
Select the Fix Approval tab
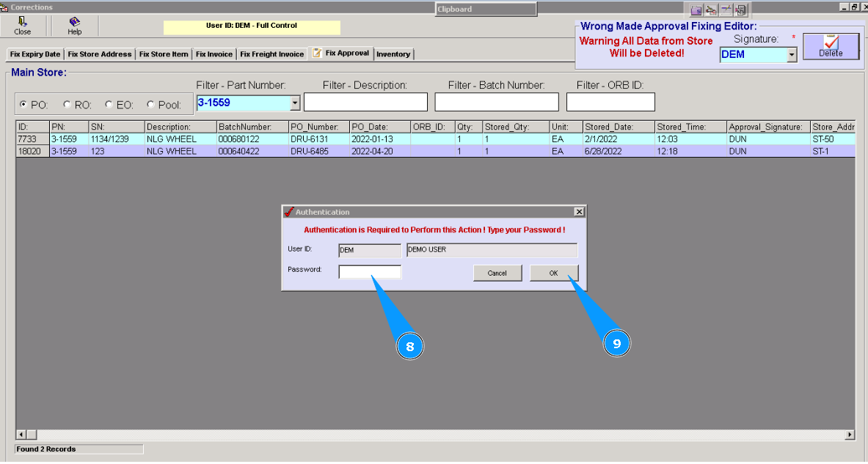point(341,53)
